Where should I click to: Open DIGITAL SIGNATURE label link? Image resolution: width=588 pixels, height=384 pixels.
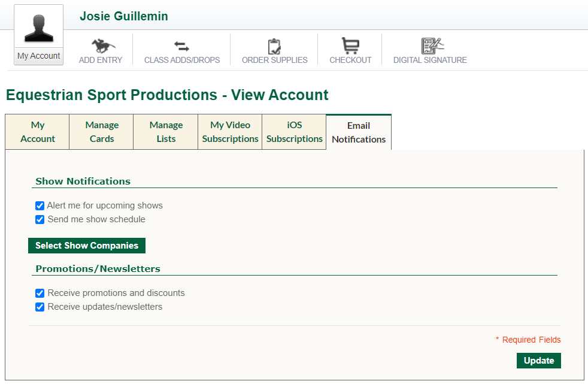(x=430, y=60)
